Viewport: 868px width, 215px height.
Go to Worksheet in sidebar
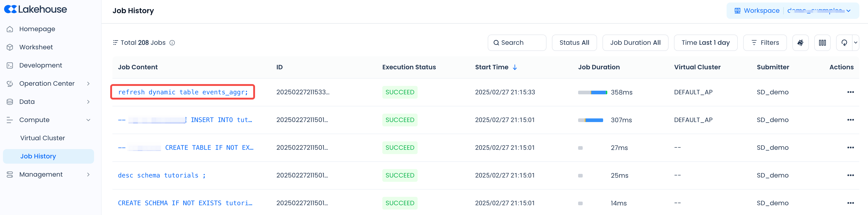(36, 47)
